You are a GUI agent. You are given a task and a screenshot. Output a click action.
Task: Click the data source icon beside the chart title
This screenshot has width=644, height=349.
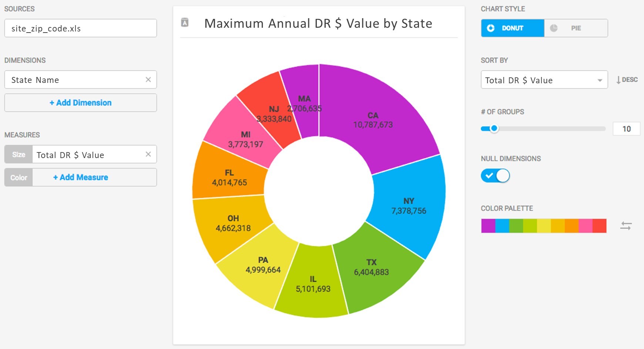184,23
